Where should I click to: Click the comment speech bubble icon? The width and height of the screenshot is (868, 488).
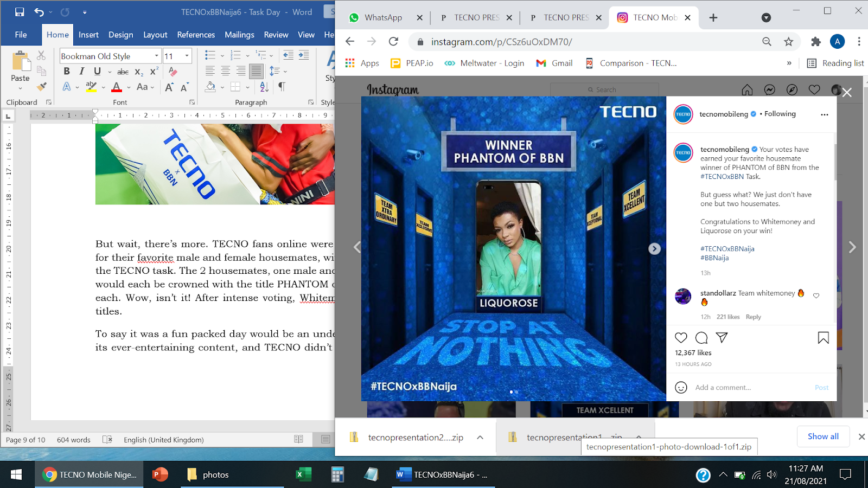[701, 338]
